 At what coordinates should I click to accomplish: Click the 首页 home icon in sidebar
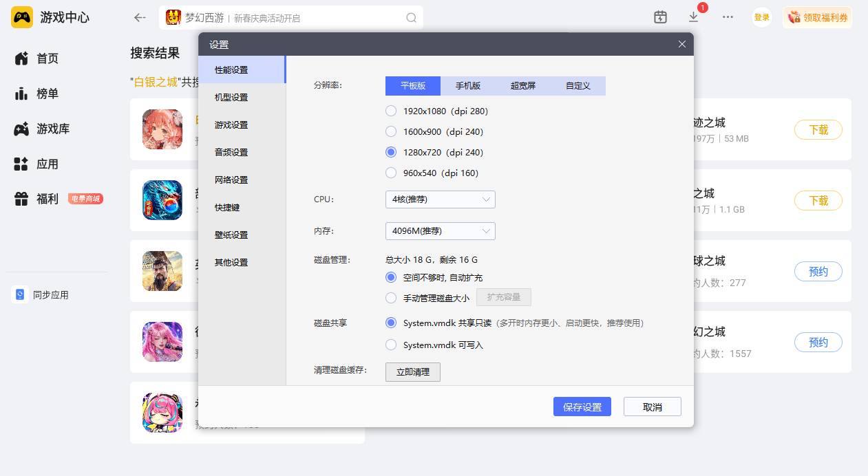click(21, 58)
